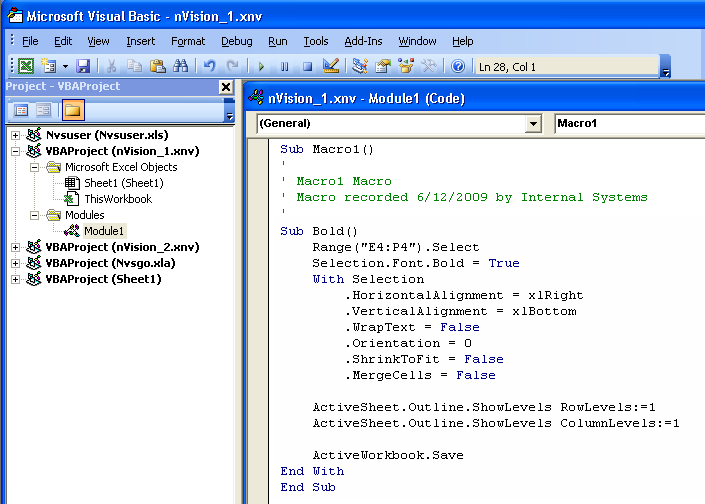Open the Add-Ins menu
The width and height of the screenshot is (705, 504).
click(x=363, y=41)
